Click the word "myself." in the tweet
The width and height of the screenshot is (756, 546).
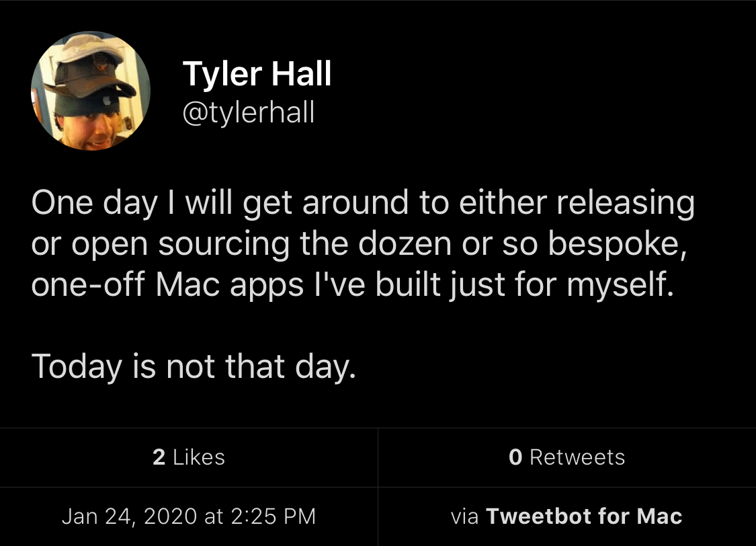(x=618, y=286)
